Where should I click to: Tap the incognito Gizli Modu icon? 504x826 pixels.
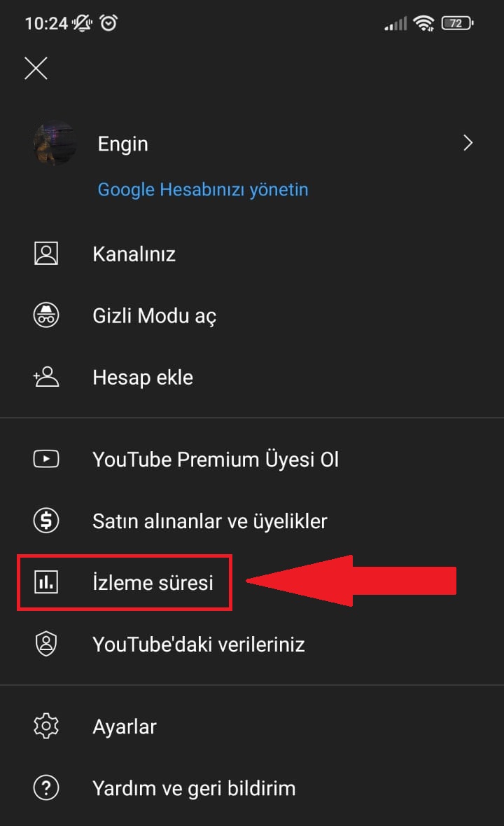pyautogui.click(x=46, y=315)
